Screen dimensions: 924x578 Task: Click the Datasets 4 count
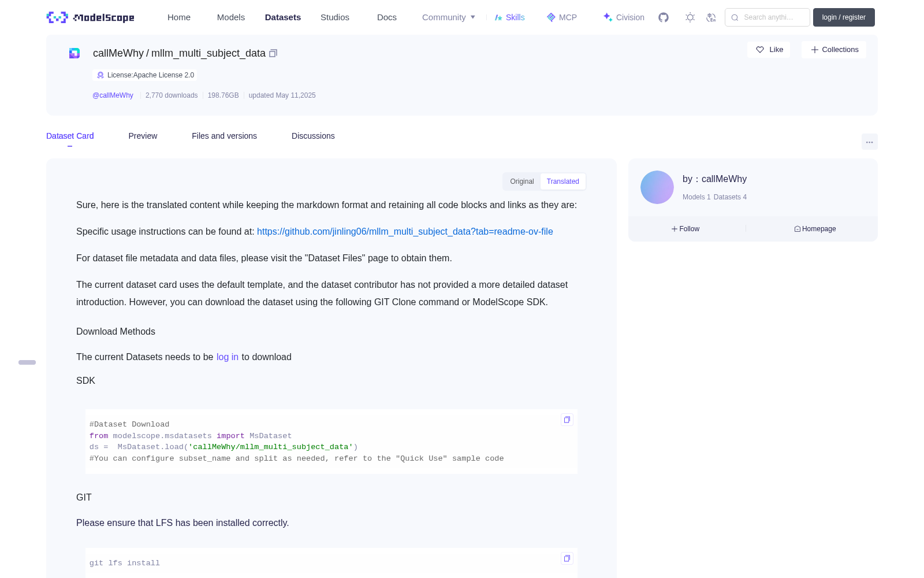click(x=730, y=197)
